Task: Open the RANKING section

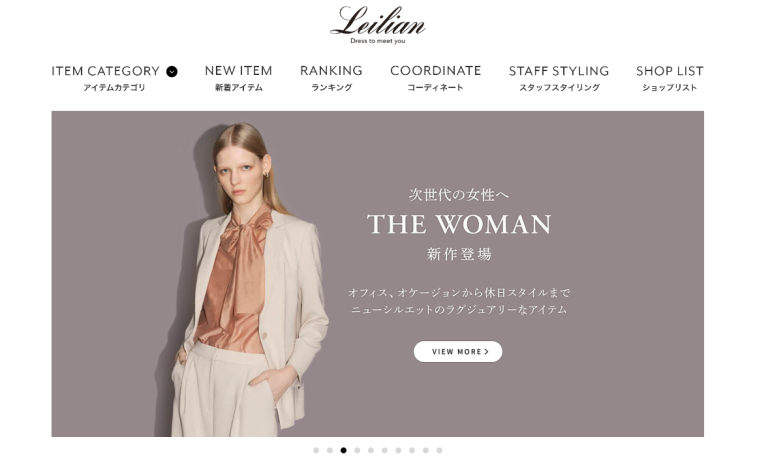Action: (x=331, y=78)
